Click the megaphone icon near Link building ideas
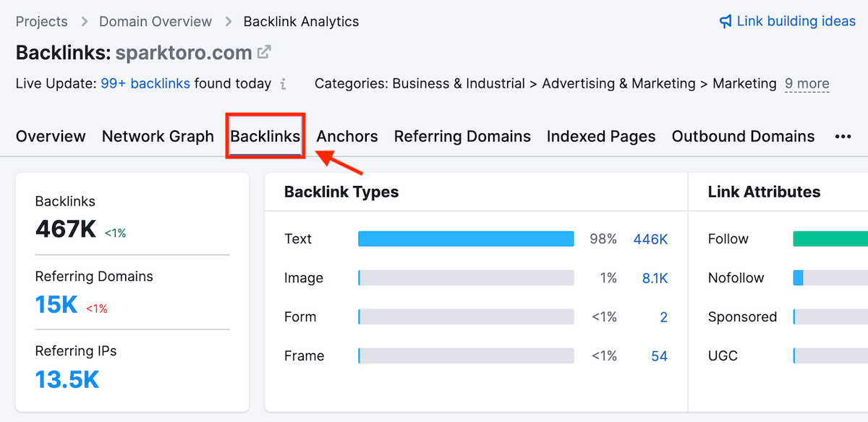This screenshot has width=868, height=422. coord(726,22)
